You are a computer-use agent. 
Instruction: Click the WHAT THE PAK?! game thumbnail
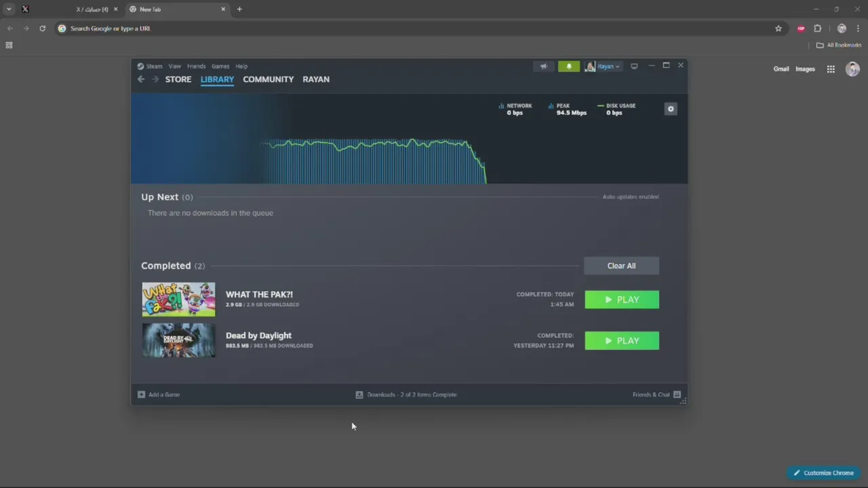(x=178, y=300)
